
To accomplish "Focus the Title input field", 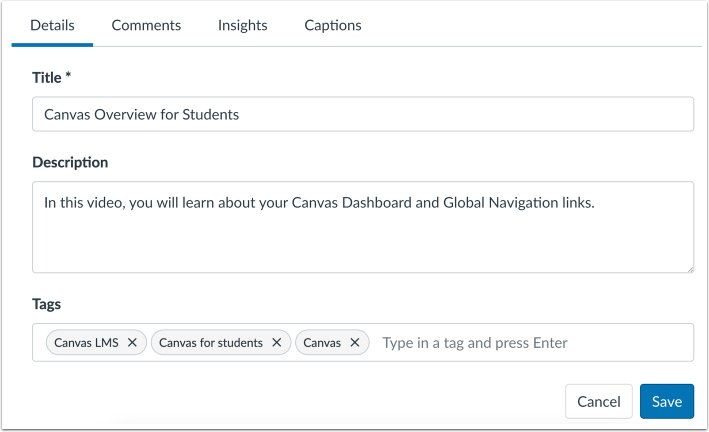I will pos(362,114).
